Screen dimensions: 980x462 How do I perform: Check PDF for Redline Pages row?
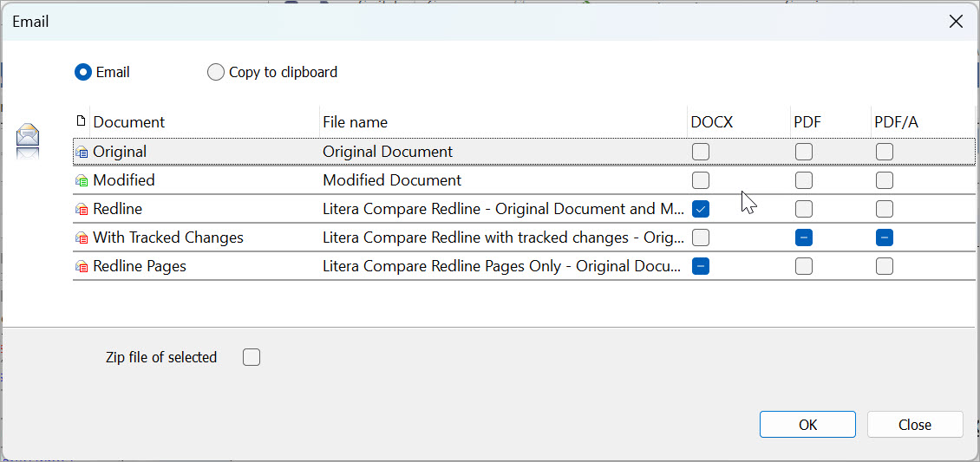tap(804, 267)
